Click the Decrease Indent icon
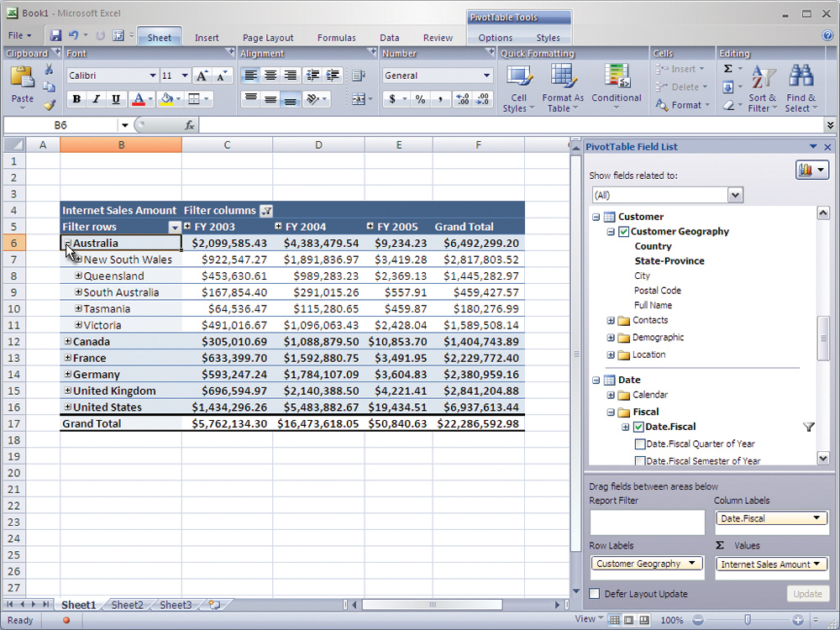Image resolution: width=840 pixels, height=630 pixels. point(312,76)
